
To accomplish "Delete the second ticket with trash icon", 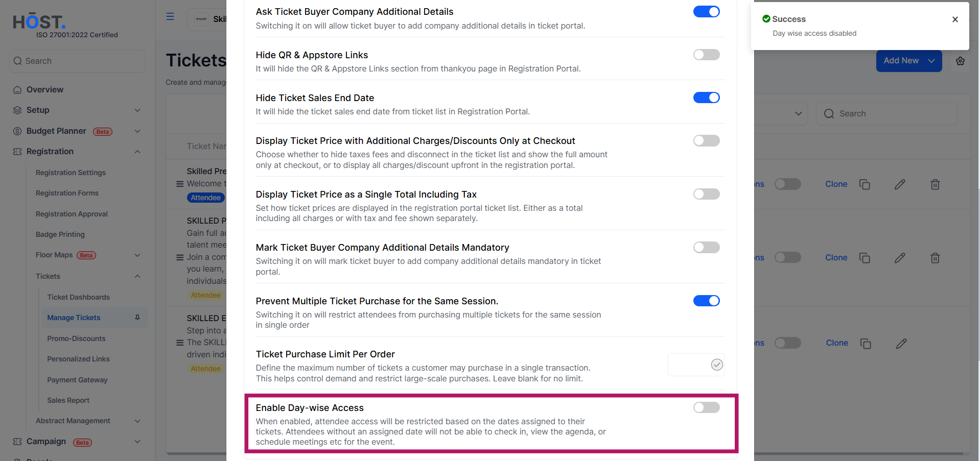I will coord(935,258).
